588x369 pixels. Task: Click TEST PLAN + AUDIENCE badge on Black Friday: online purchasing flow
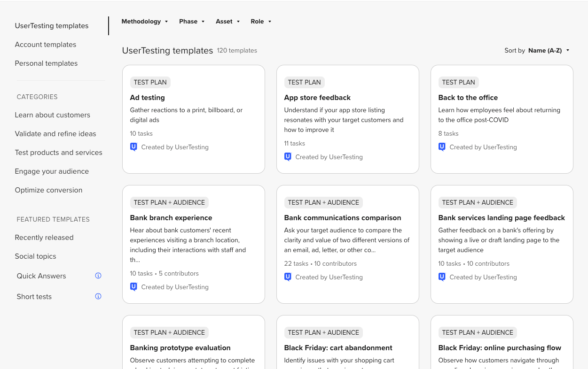[478, 332]
